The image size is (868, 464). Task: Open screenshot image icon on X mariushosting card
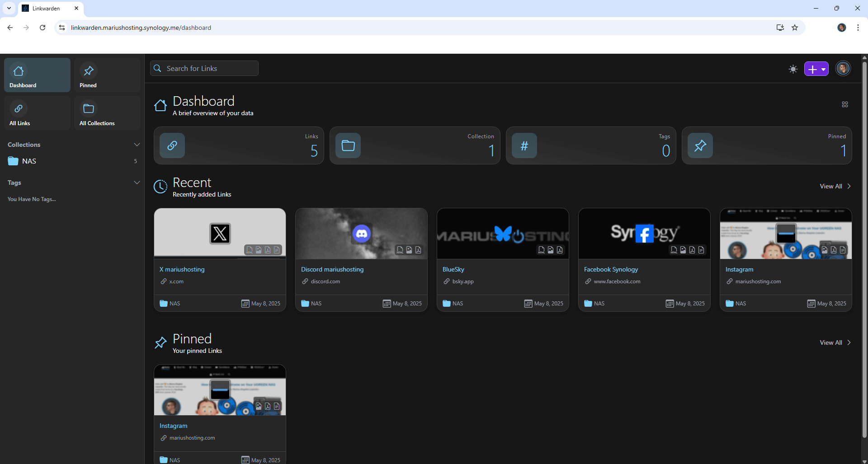click(259, 250)
